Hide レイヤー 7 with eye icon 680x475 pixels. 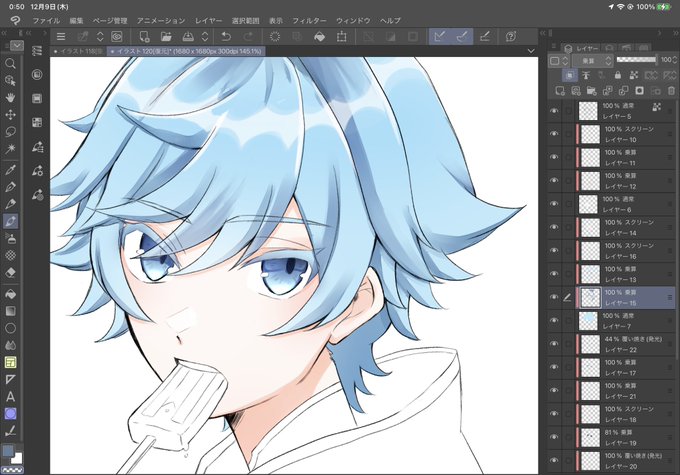pos(554,320)
